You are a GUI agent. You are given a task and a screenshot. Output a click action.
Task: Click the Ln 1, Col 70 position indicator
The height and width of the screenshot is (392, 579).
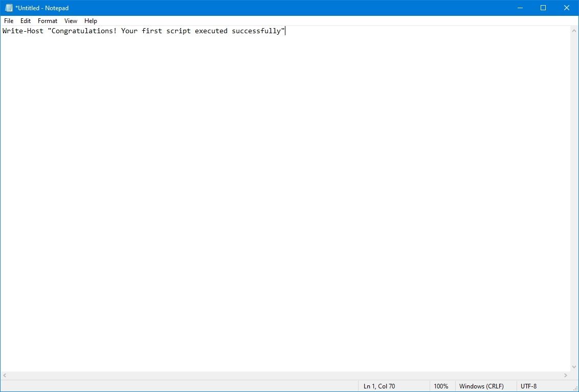[379, 386]
